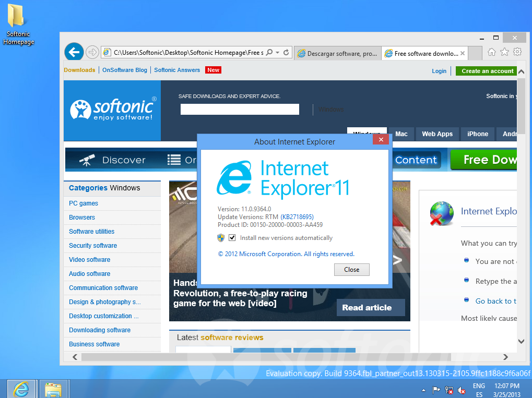Open Internet Explorer from the taskbar
Screen dimensions: 532x398
(21, 389)
